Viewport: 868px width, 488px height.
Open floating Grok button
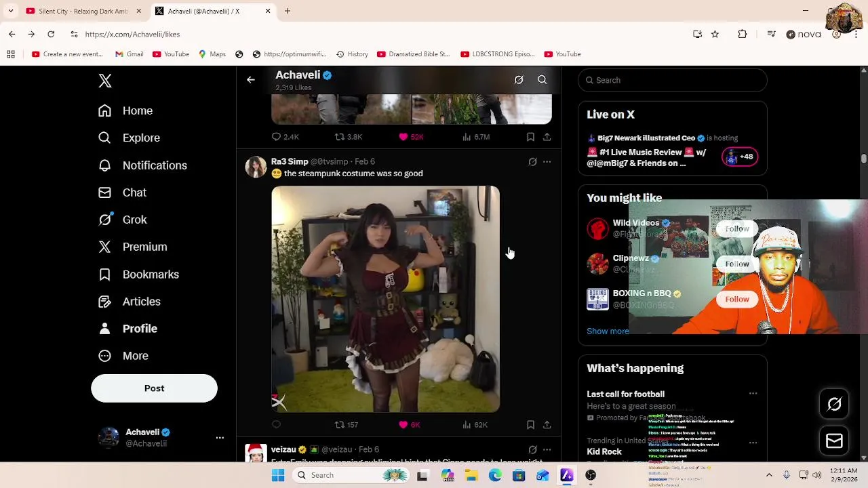(834, 405)
